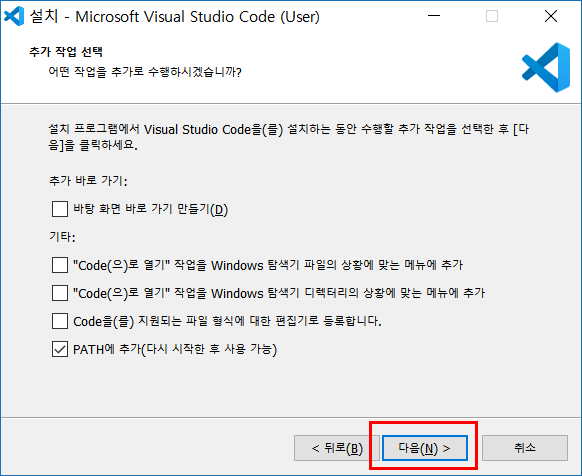Click the 어떤 작업을 추가로 수행하시겠습니까? subtitle
Image resolution: width=582 pixels, height=476 pixels.
tap(145, 71)
